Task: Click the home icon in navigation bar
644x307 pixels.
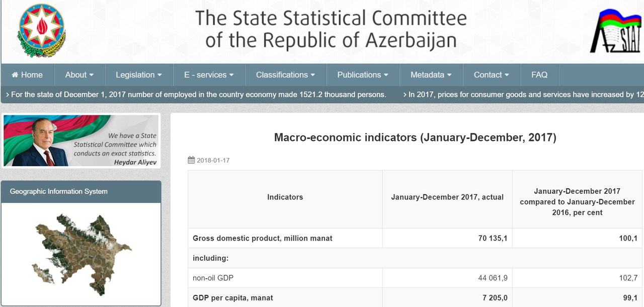Action: click(x=15, y=75)
